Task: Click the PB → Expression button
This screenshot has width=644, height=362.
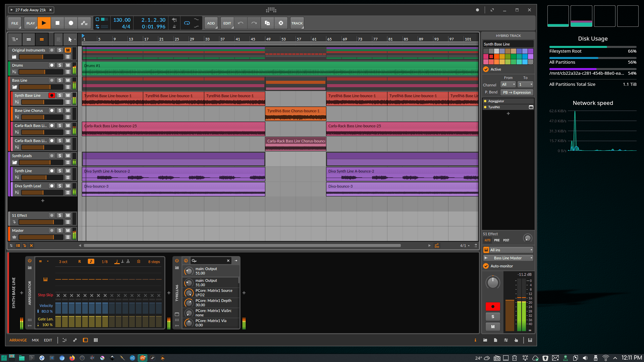Action: click(517, 93)
